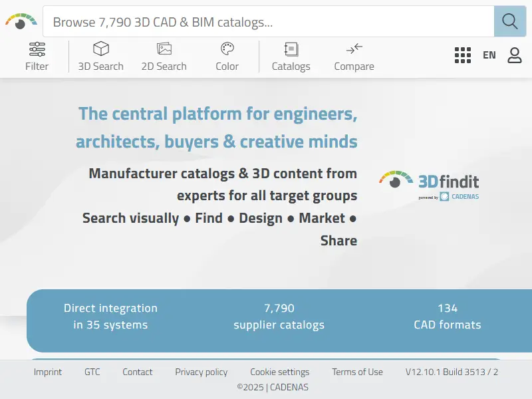Screen dimensions: 532x399
Task: Click the Manufacturer catalogs & 3D content text
Action: point(223,185)
